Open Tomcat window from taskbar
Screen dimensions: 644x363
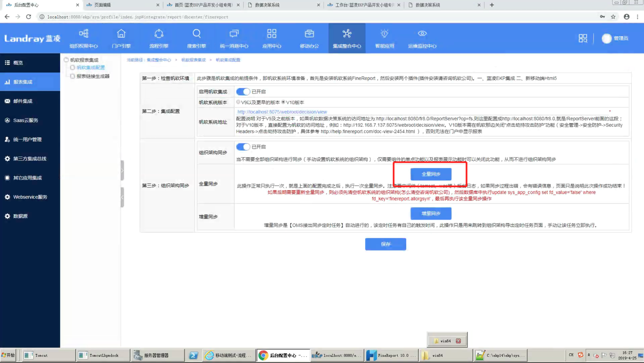48,355
